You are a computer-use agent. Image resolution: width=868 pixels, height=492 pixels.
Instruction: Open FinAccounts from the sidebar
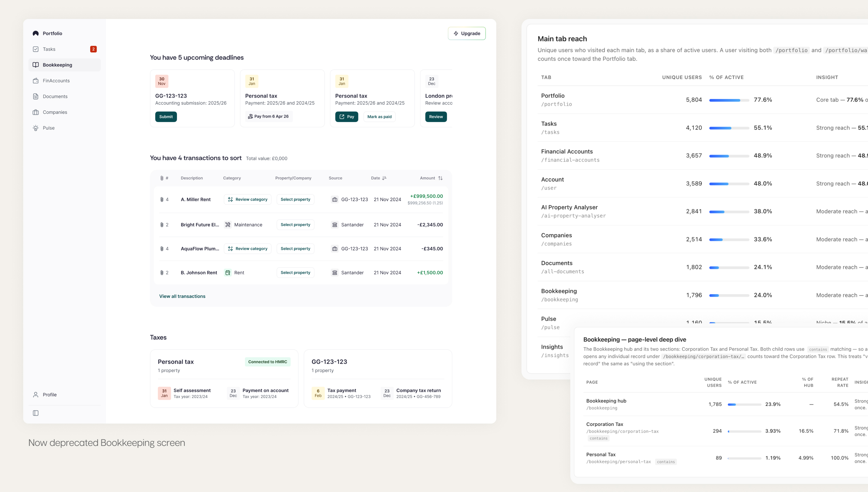click(64, 81)
